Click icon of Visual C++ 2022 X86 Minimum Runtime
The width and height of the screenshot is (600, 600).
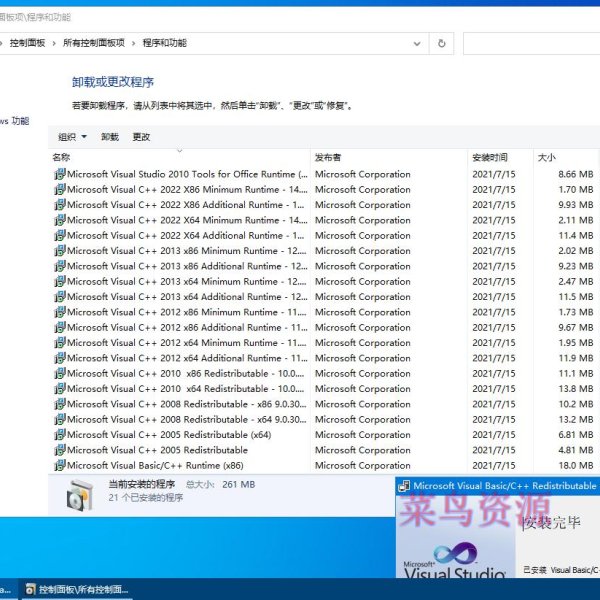(60, 189)
